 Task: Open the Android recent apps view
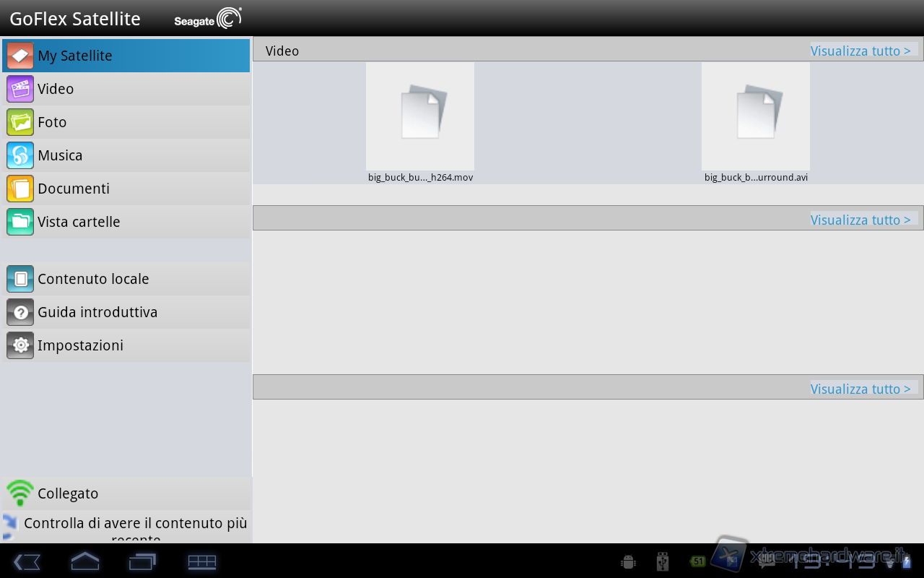[143, 561]
